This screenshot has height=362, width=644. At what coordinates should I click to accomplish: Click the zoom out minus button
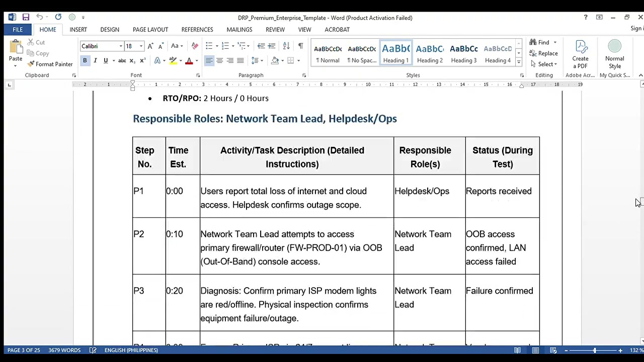[567, 350]
